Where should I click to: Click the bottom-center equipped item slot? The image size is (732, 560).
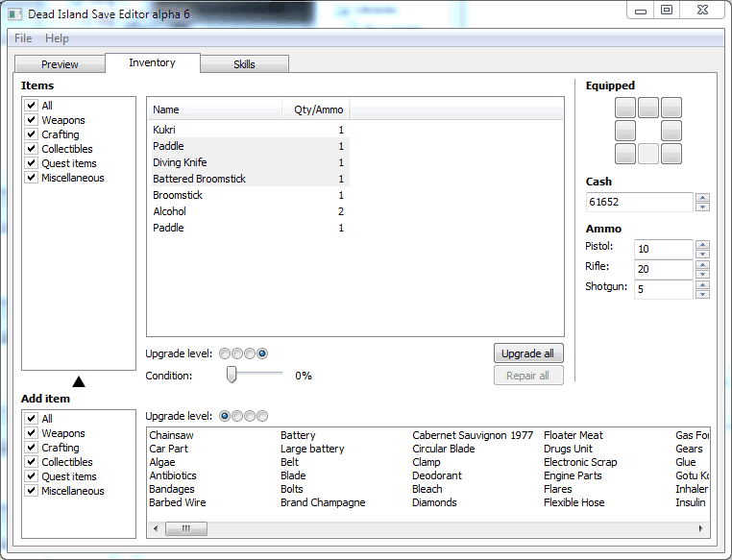coord(648,154)
